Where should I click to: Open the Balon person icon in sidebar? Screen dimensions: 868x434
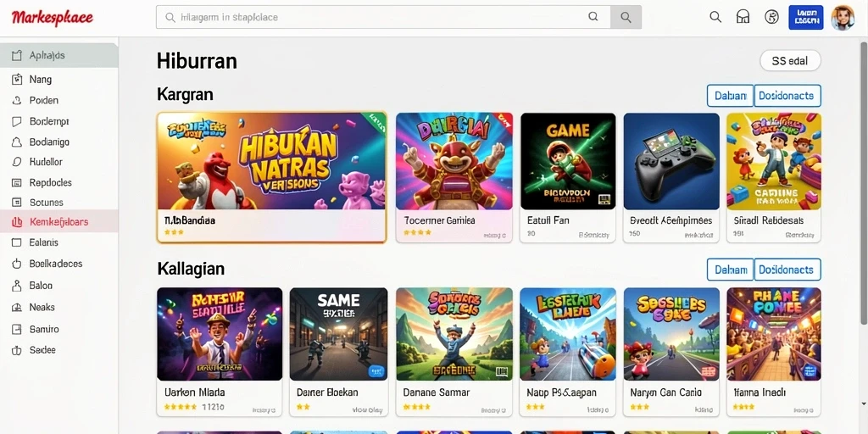coord(17,286)
